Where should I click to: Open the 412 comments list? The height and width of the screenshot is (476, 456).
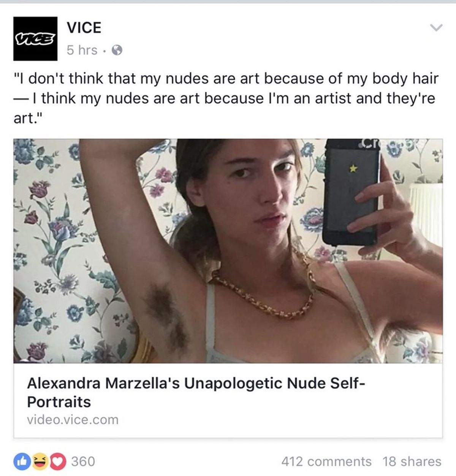click(326, 462)
